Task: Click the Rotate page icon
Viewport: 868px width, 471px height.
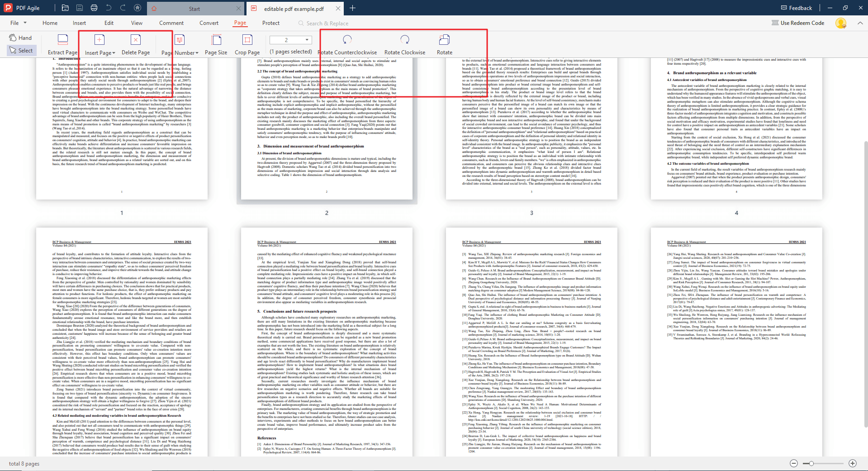Action: pyautogui.click(x=444, y=40)
